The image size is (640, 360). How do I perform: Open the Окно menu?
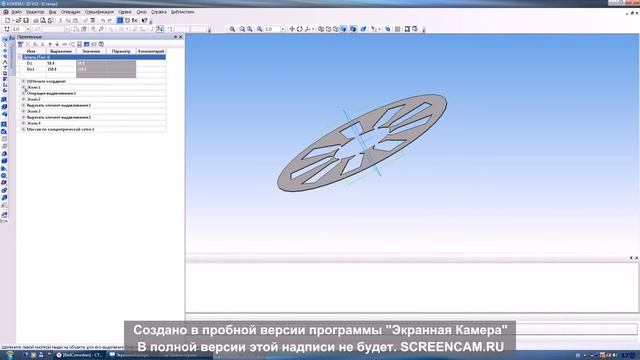(x=141, y=12)
